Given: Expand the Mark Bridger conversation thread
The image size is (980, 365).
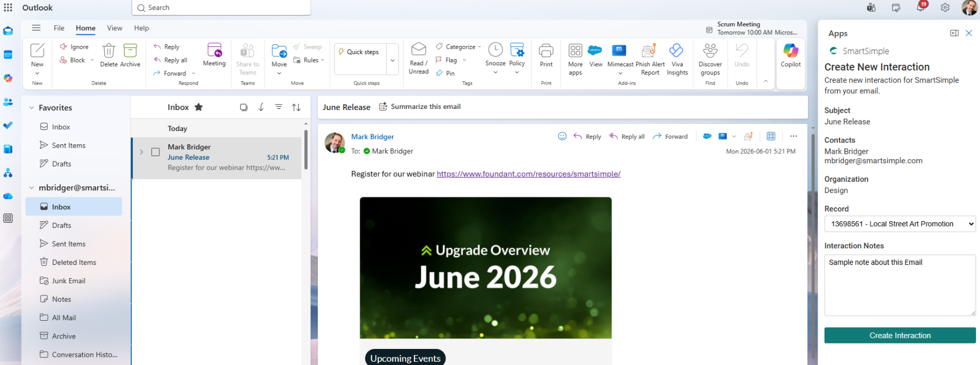Looking at the screenshot, I should [x=141, y=152].
